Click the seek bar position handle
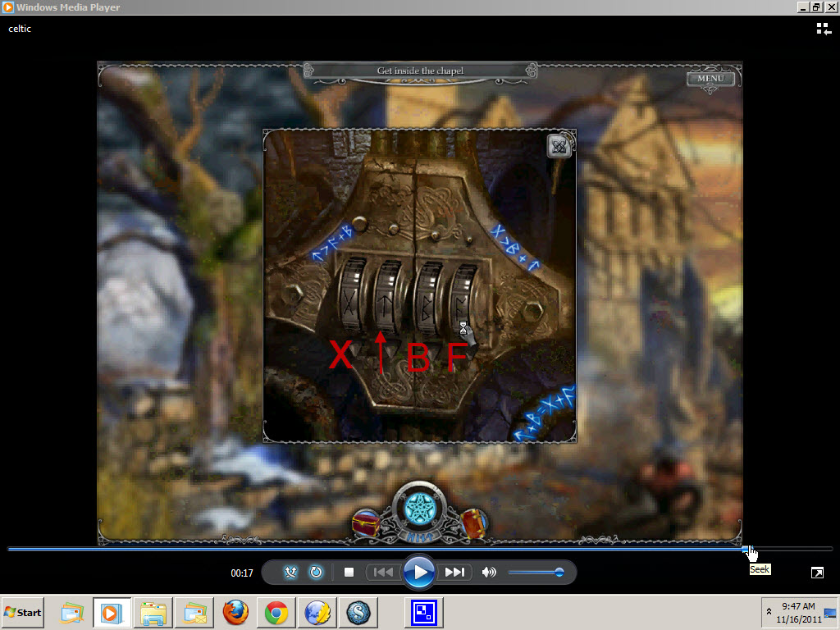Viewport: 840px width, 630px height. pos(746,549)
